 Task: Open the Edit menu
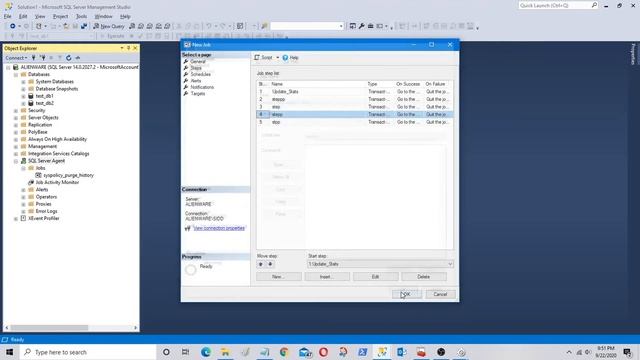[x=23, y=16]
